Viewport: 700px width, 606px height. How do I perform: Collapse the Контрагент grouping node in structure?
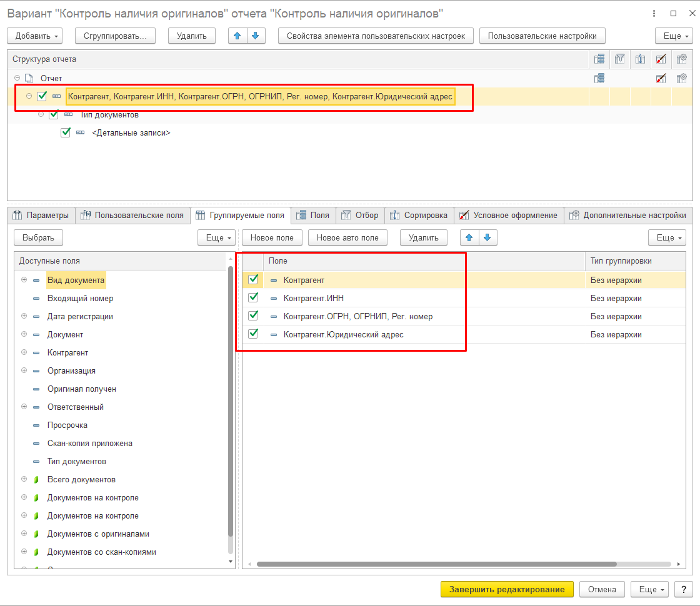coord(29,96)
